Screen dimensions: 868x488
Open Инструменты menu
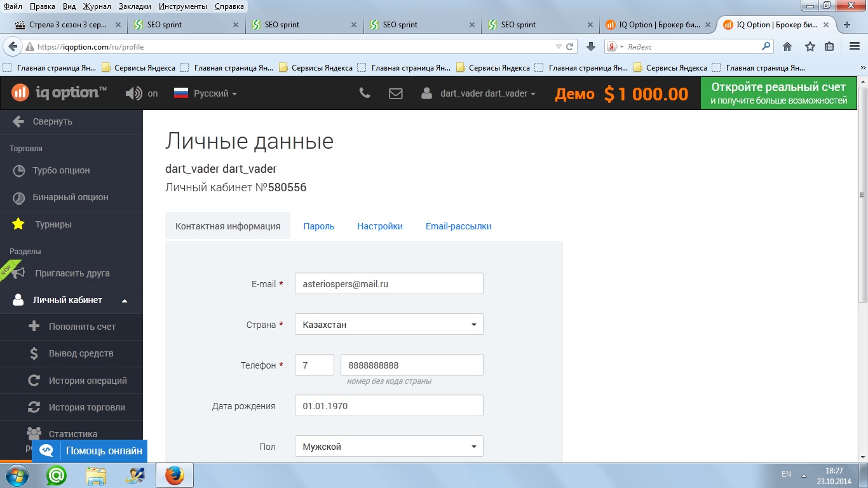tap(183, 6)
